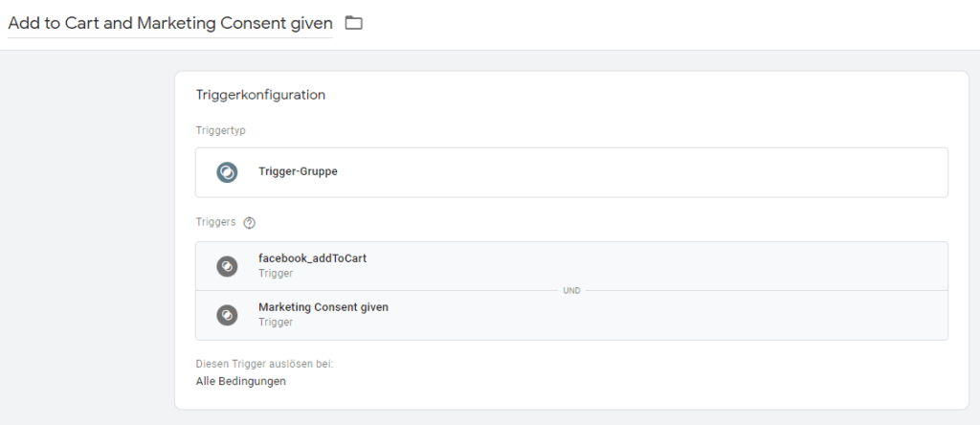Click the UND separator between triggers

coord(571,290)
